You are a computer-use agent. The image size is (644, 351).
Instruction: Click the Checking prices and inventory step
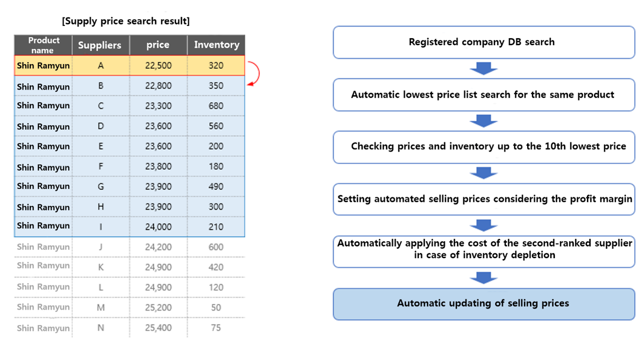[484, 147]
